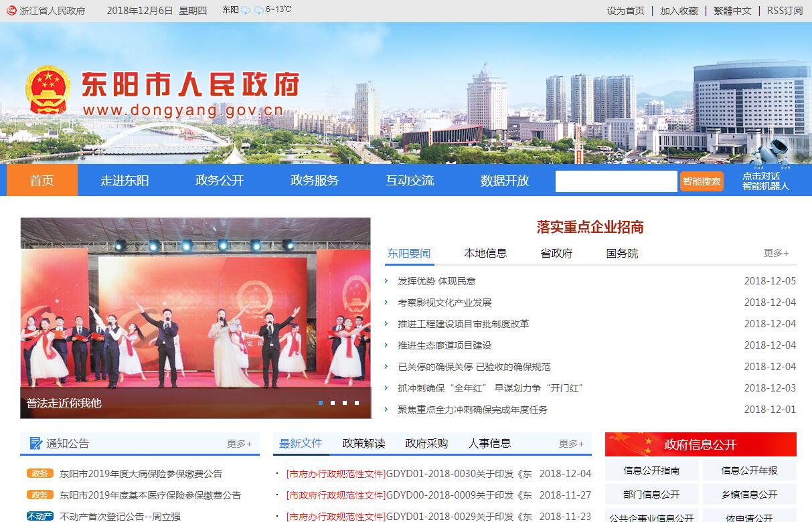The width and height of the screenshot is (812, 522).
Task: Select the first carousel slide dot
Action: tap(321, 403)
